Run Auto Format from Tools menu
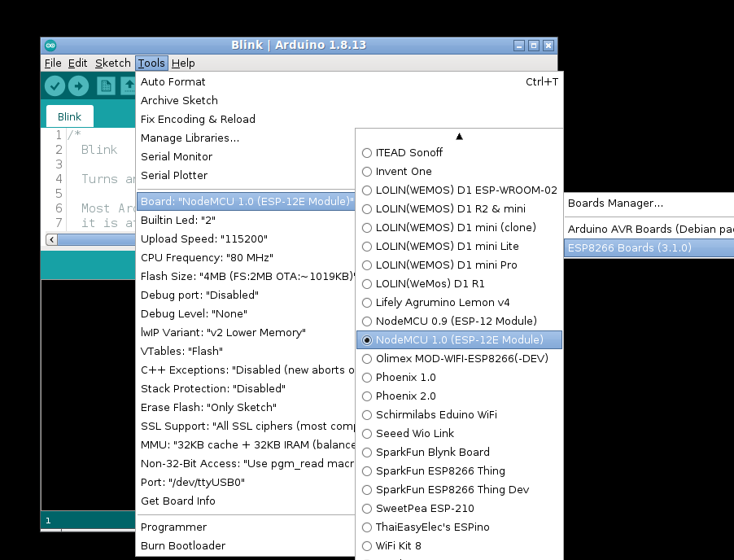This screenshot has height=560, width=734. pos(350,82)
